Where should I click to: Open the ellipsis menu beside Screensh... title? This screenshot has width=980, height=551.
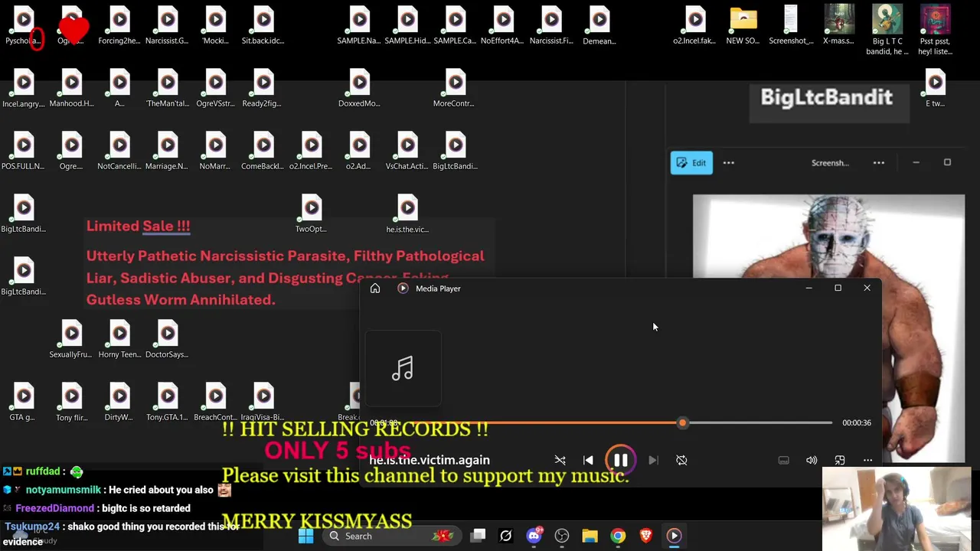tap(879, 162)
